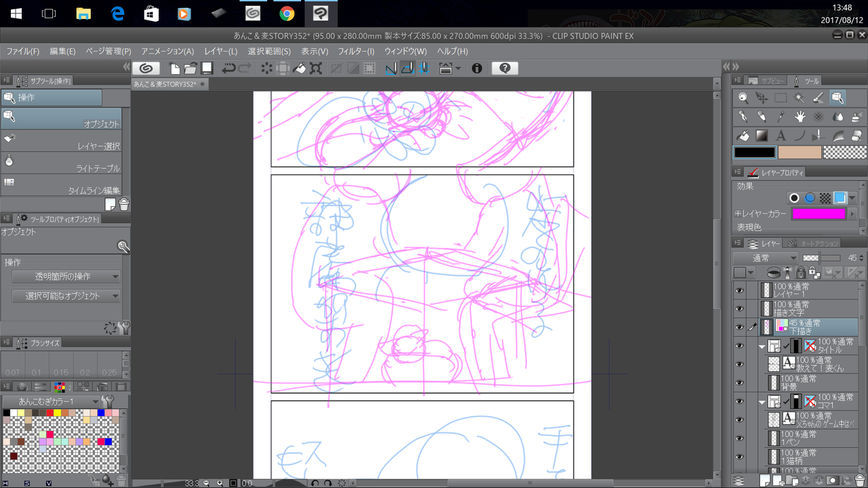Screen dimensions: 868x488
Task: Select the Fill paint bucket tool
Action: point(744,136)
